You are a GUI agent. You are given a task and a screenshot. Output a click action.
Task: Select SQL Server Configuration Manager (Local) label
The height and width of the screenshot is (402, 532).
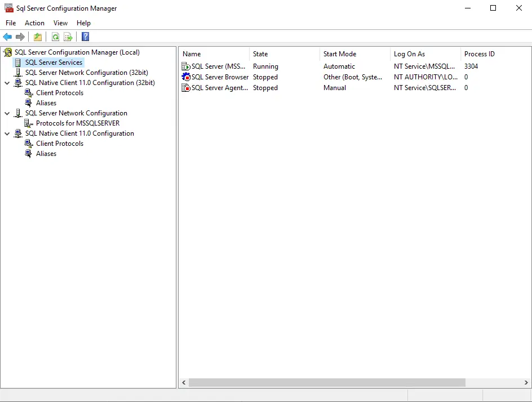pyautogui.click(x=77, y=52)
